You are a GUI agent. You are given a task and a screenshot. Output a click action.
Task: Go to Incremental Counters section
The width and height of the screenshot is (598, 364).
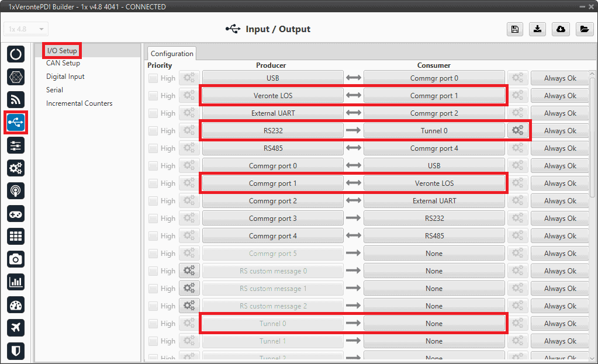79,103
